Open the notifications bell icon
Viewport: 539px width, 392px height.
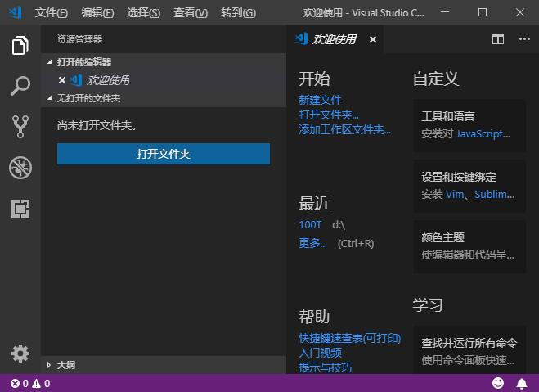click(522, 383)
